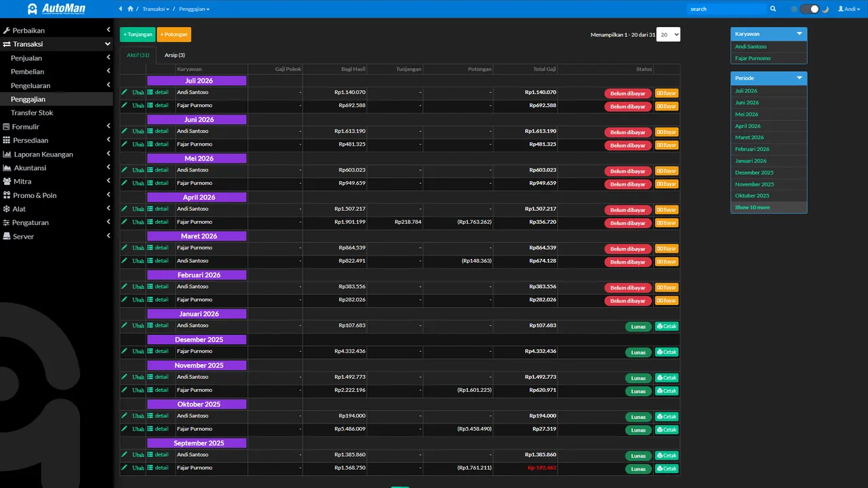The image size is (868, 488).
Task: Click the orange Potongan button
Action: [174, 35]
